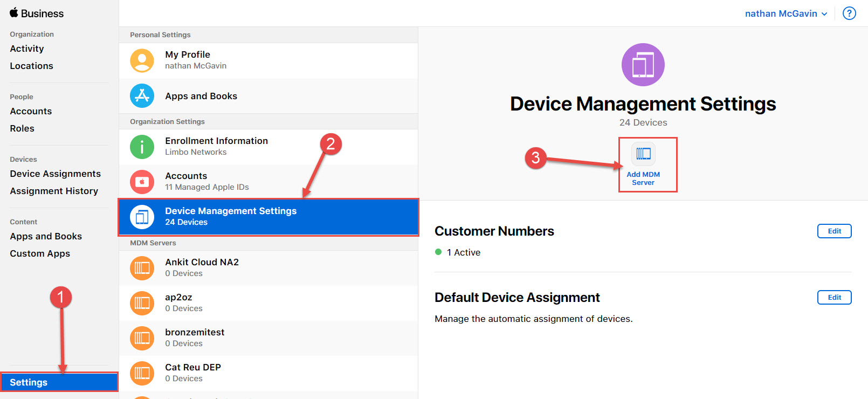Click the help question mark icon
Image resolution: width=868 pixels, height=399 pixels.
pos(849,13)
